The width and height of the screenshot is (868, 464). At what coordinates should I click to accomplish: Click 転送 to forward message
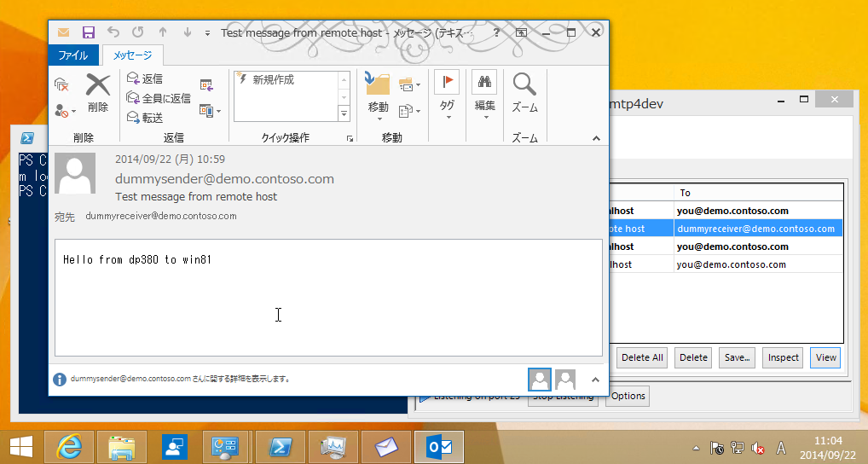144,118
